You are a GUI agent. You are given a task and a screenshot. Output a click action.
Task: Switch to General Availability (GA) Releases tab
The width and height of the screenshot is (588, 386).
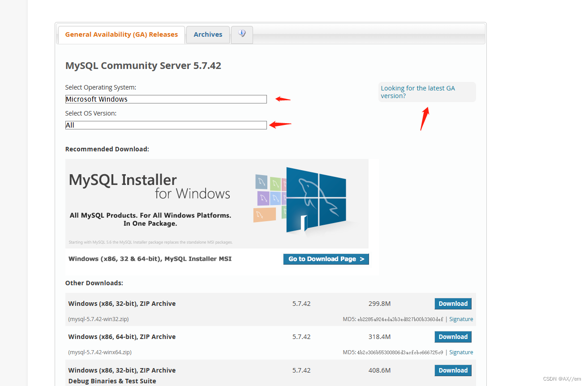(x=121, y=34)
